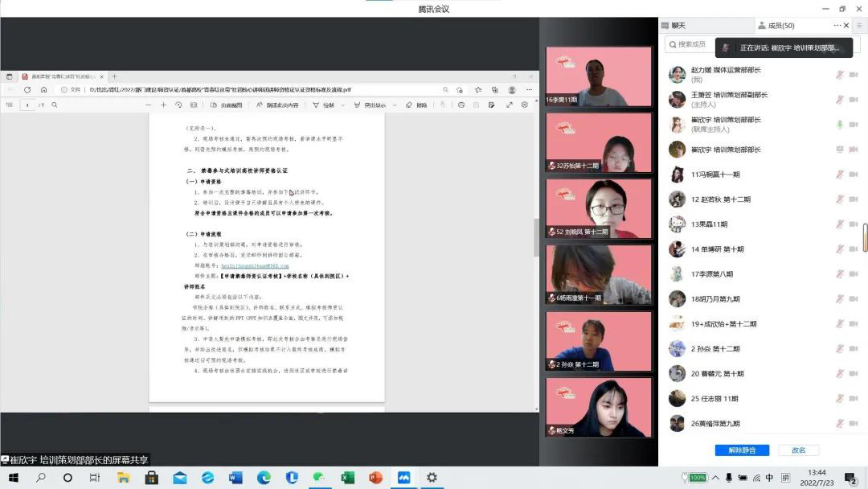This screenshot has width=868, height=489.
Task: Click the browser home icon
Action: click(x=44, y=90)
